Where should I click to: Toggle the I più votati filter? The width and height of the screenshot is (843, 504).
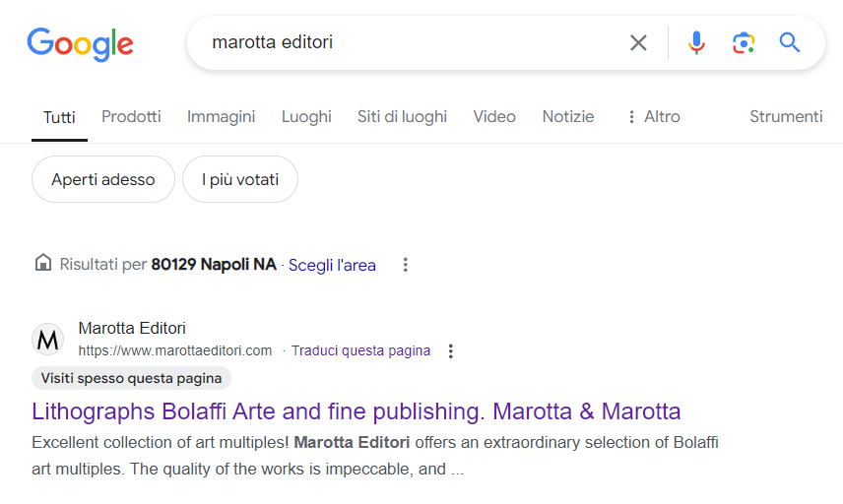pos(240,179)
